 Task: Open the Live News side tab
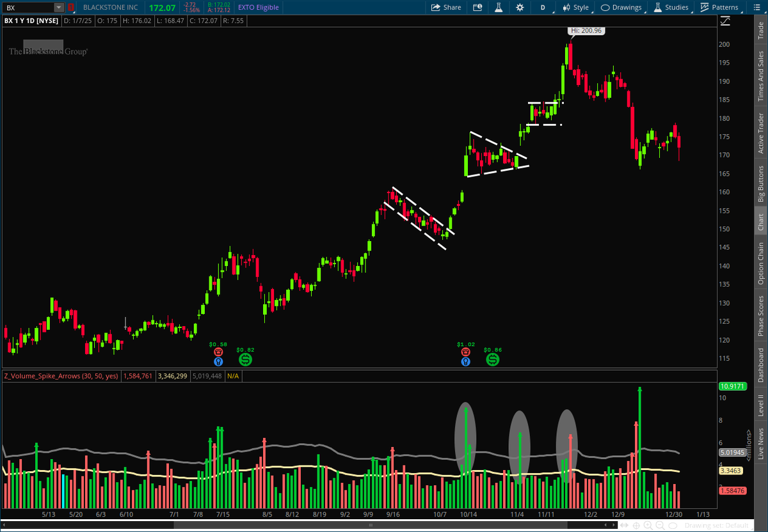tap(760, 442)
